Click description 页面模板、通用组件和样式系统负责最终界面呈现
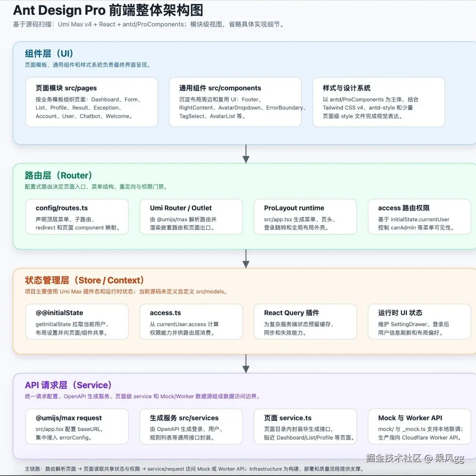Image resolution: width=476 pixels, height=476 pixels. 89,65
